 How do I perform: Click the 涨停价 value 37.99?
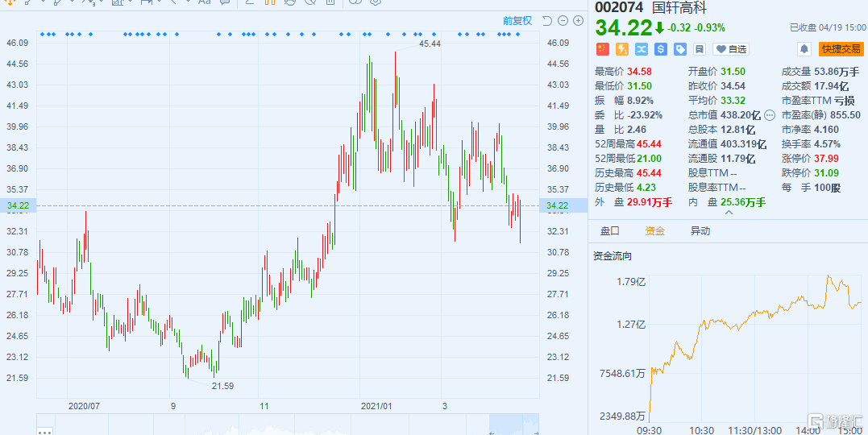[826, 159]
